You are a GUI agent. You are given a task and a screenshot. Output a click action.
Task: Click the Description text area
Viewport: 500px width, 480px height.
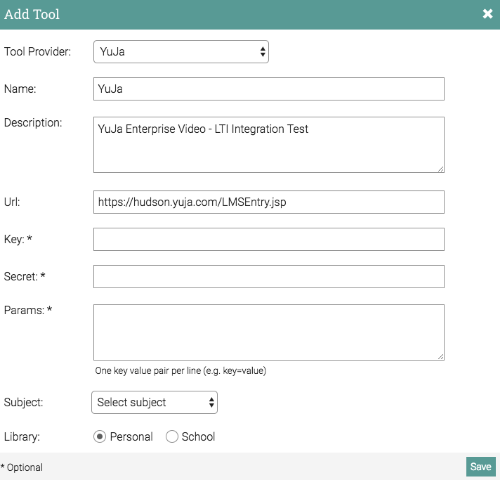pyautogui.click(x=269, y=145)
